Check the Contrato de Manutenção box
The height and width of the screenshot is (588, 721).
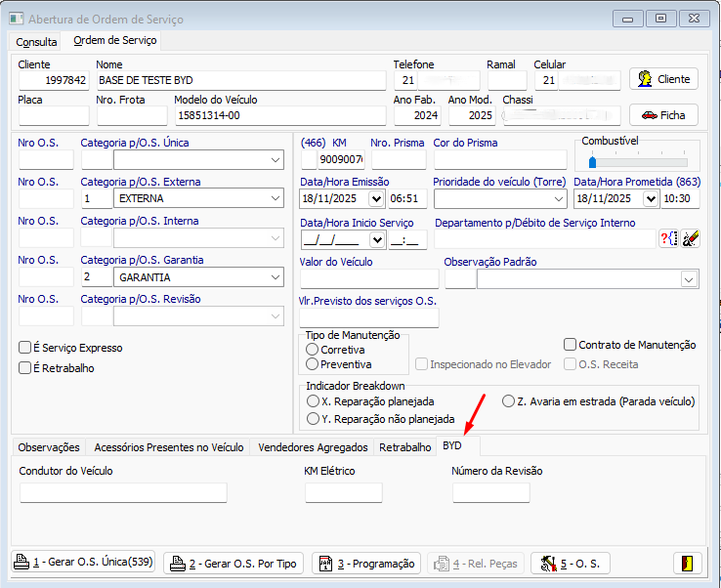pos(571,345)
